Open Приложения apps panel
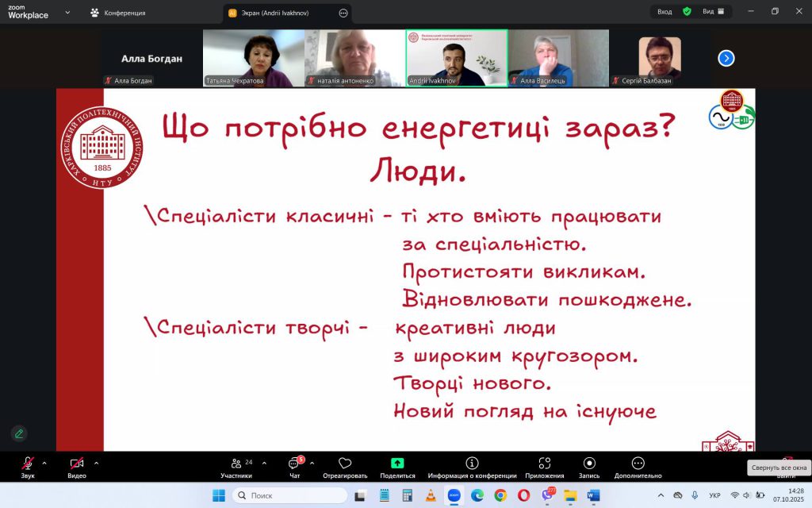Image resolution: width=812 pixels, height=508 pixels. (x=544, y=467)
